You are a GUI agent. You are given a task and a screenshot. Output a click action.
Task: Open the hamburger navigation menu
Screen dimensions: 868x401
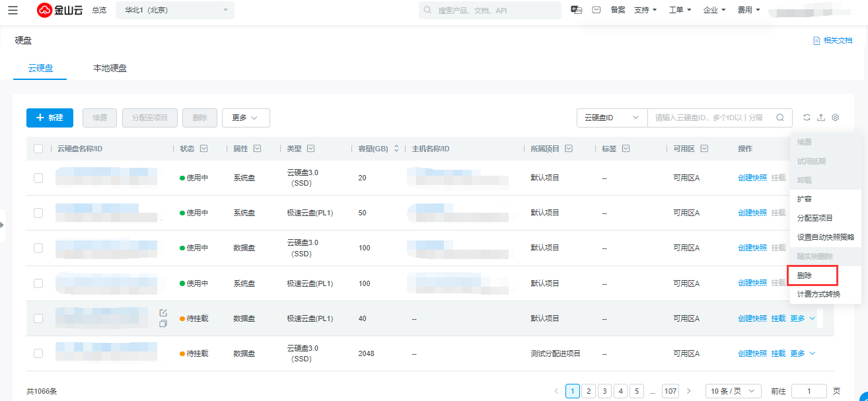13,10
